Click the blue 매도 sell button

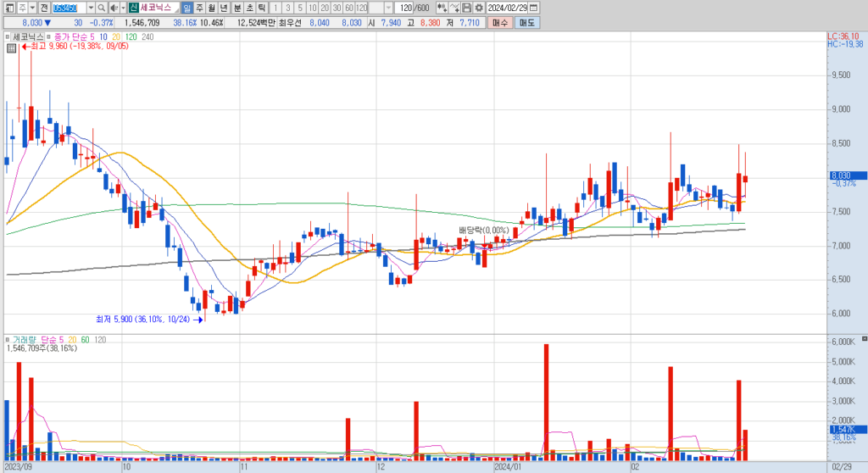coord(526,23)
